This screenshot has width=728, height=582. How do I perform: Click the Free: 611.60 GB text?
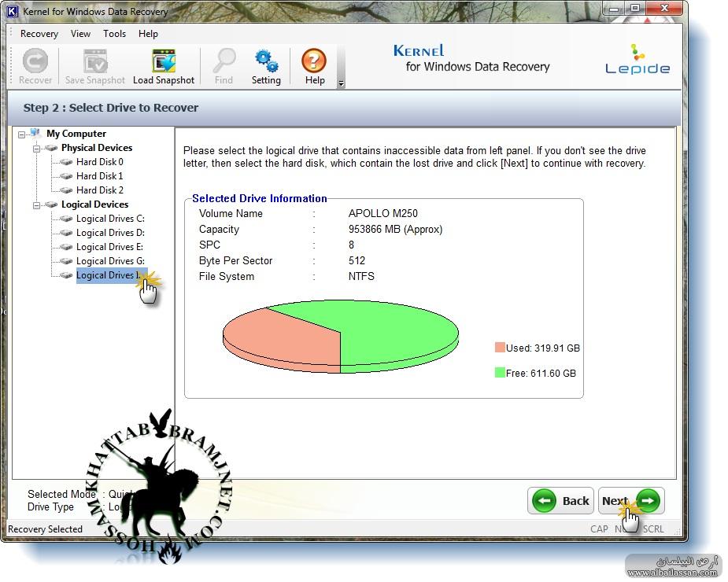click(x=541, y=373)
